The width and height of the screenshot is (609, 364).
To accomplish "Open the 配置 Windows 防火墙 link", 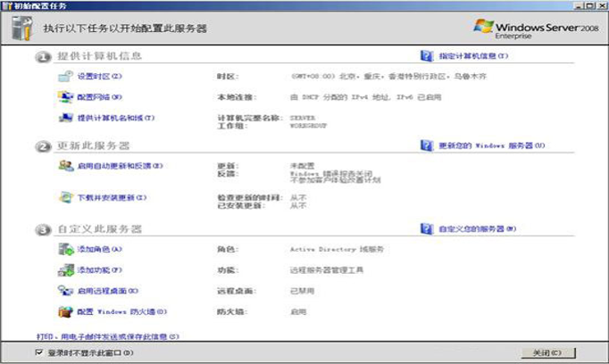I will (x=121, y=311).
